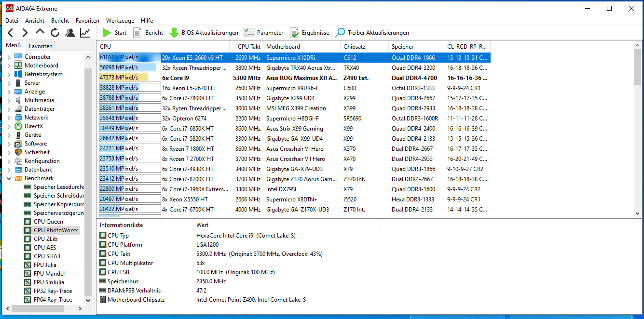Open the Favoriten menu

point(87,21)
